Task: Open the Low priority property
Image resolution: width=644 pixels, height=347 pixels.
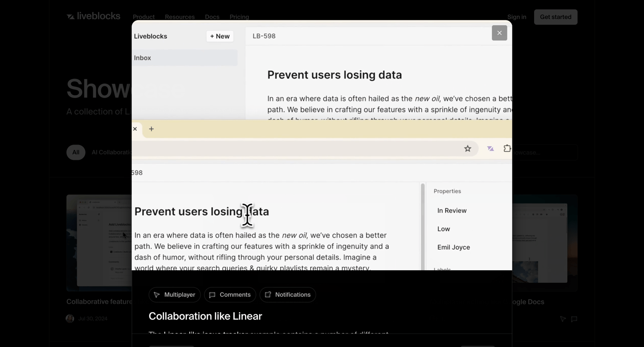Action: coord(444,229)
